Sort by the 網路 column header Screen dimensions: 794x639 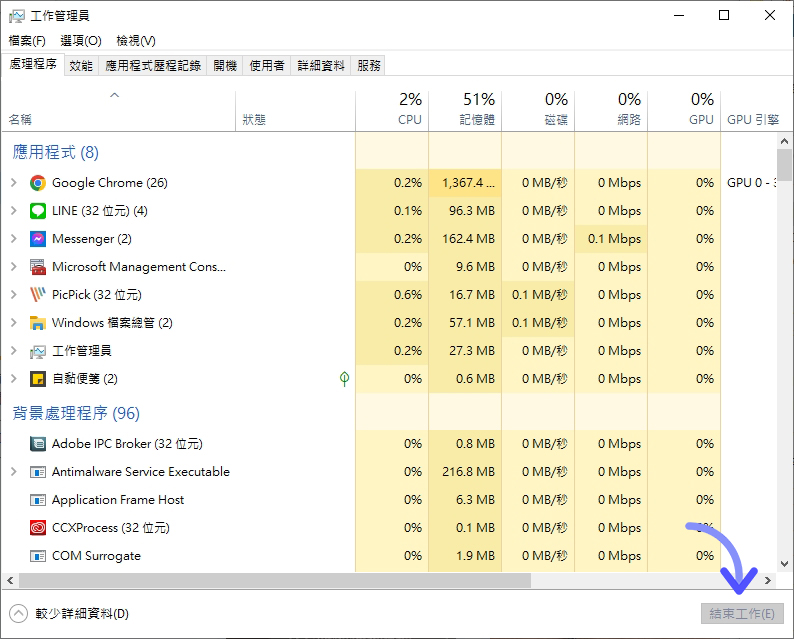pos(611,111)
